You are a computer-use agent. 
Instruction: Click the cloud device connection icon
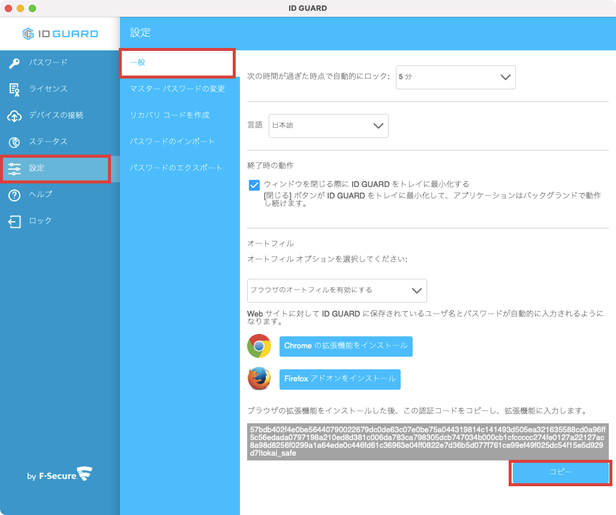(15, 116)
